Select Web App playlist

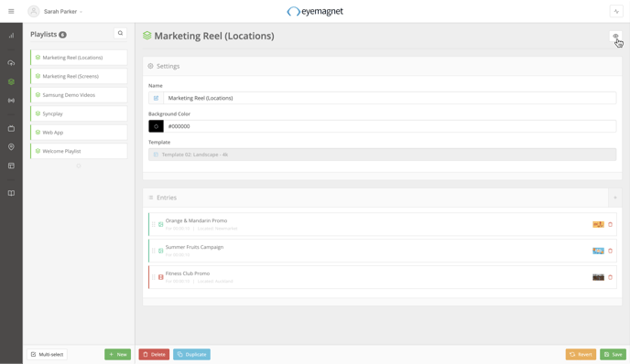[x=79, y=133]
